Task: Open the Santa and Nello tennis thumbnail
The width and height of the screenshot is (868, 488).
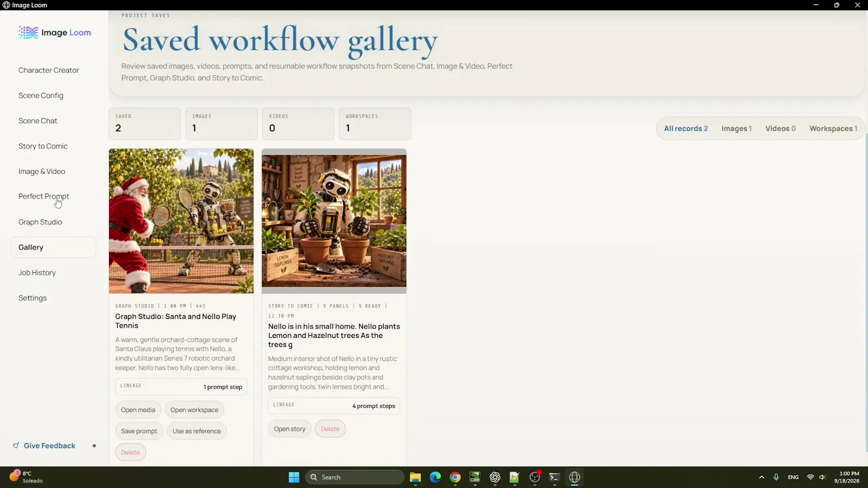Action: 181,221
